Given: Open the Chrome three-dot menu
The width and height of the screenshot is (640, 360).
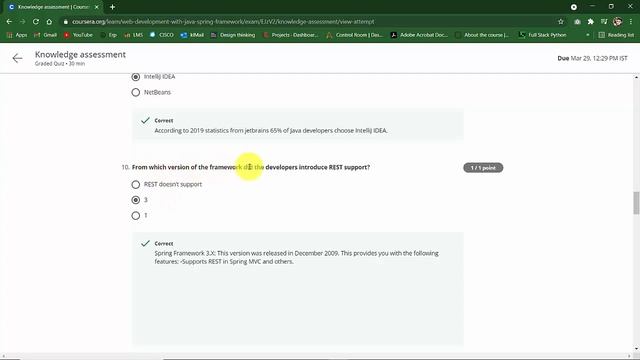Looking at the screenshot, I should (631, 22).
